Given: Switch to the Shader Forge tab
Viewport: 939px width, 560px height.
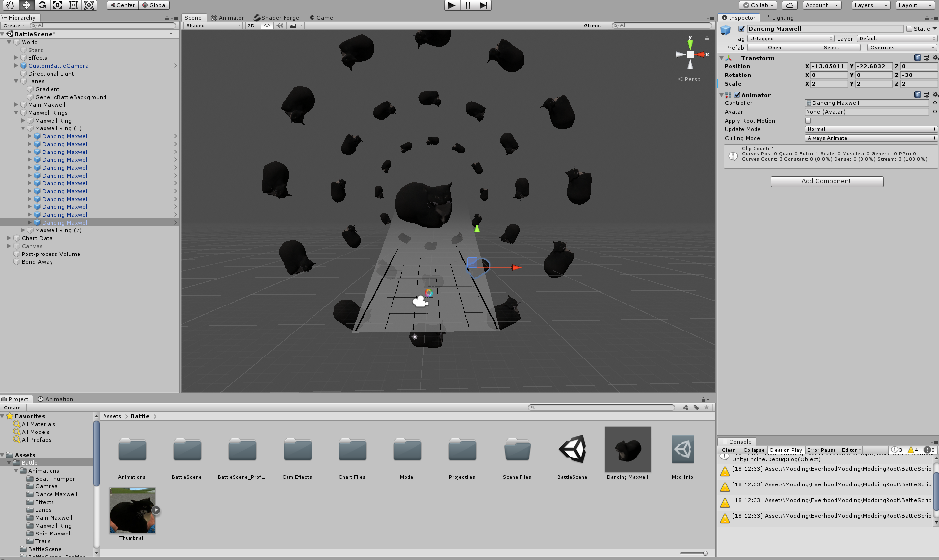Looking at the screenshot, I should click(276, 18).
